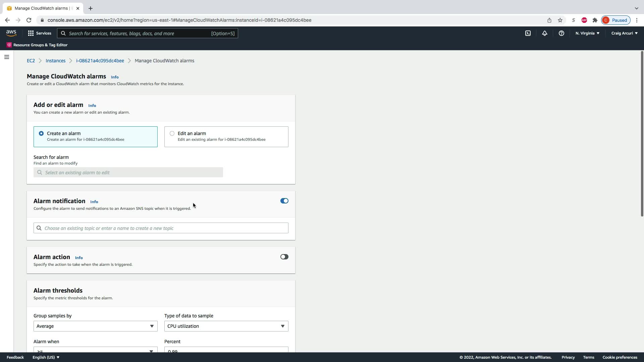Open the Craig Arcuri account menu
This screenshot has height=362, width=644.
pyautogui.click(x=624, y=33)
